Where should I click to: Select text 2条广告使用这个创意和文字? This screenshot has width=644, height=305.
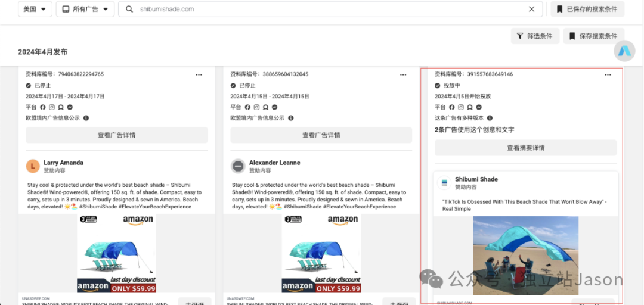pyautogui.click(x=475, y=130)
